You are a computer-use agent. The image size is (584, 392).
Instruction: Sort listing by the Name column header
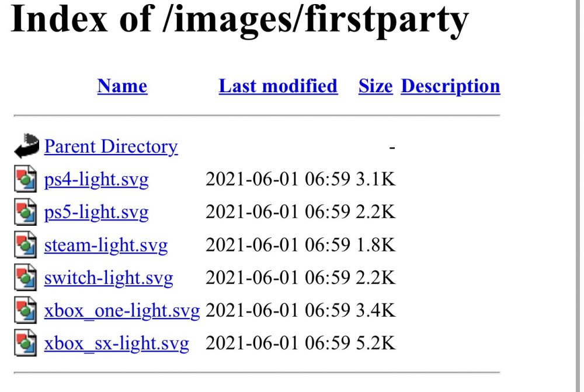point(122,86)
